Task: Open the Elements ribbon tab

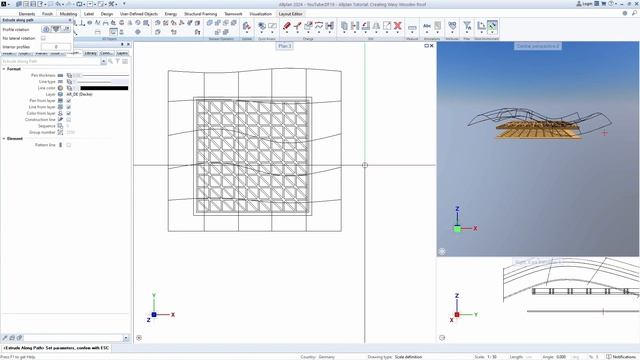Action: 27,14
